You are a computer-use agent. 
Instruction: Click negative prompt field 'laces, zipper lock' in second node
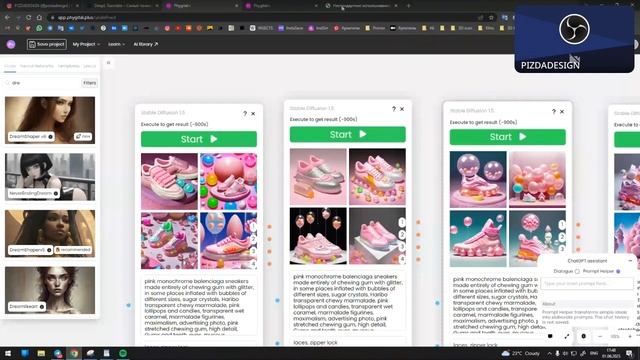[348, 342]
